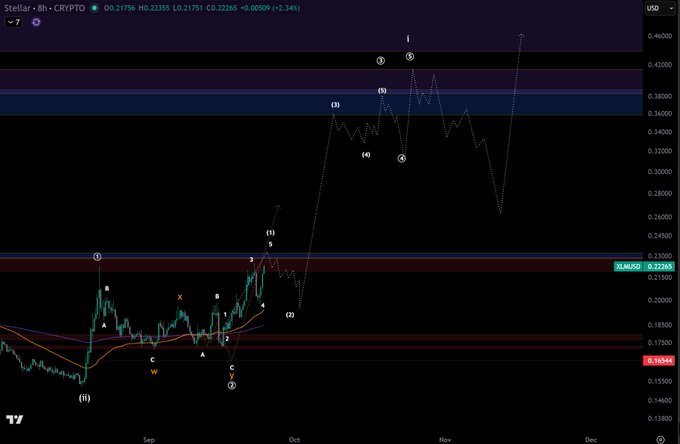
Task: Open the USD currency dropdown
Action: (x=659, y=8)
